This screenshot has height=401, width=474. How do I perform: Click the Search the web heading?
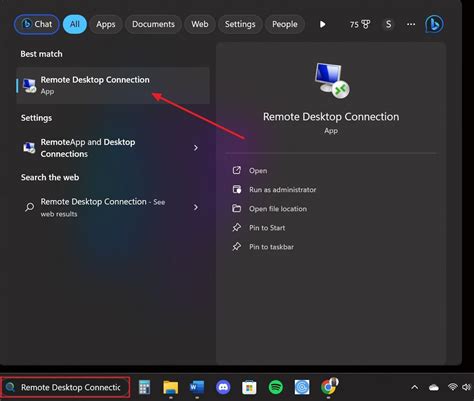click(x=50, y=177)
